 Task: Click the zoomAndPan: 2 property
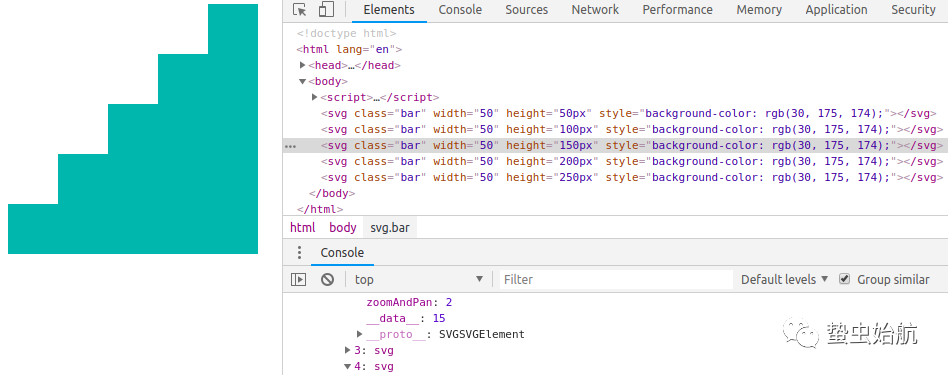(x=409, y=302)
